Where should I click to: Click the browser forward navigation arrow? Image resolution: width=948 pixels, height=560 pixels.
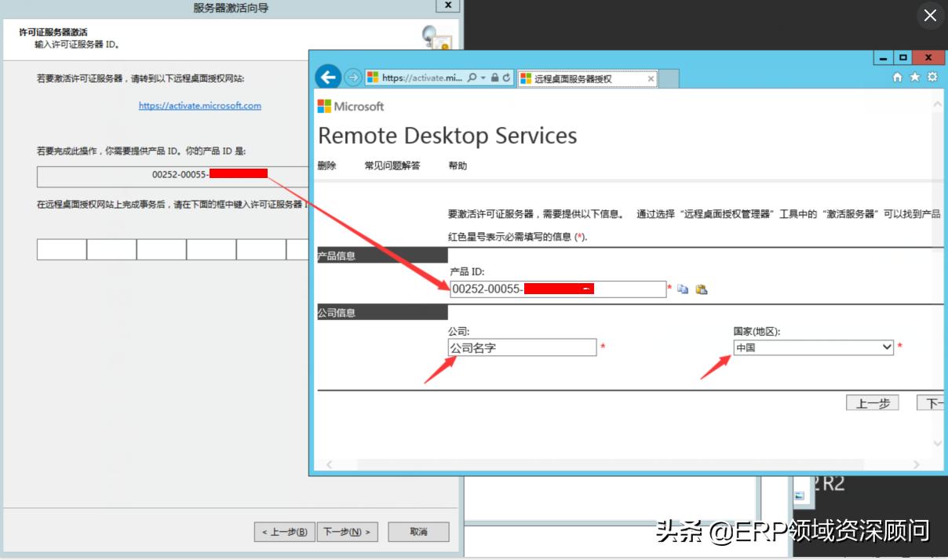pyautogui.click(x=352, y=77)
